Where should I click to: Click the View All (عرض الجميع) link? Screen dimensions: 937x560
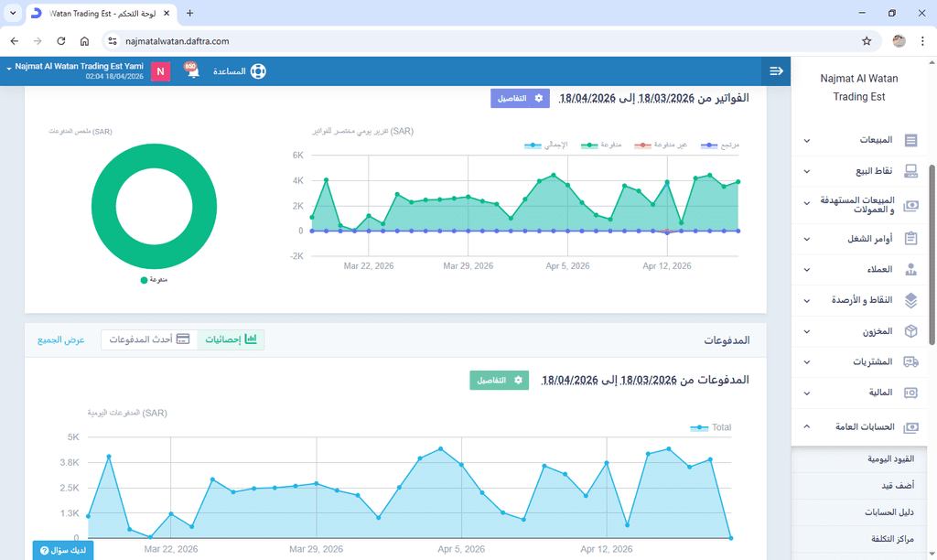click(x=61, y=339)
